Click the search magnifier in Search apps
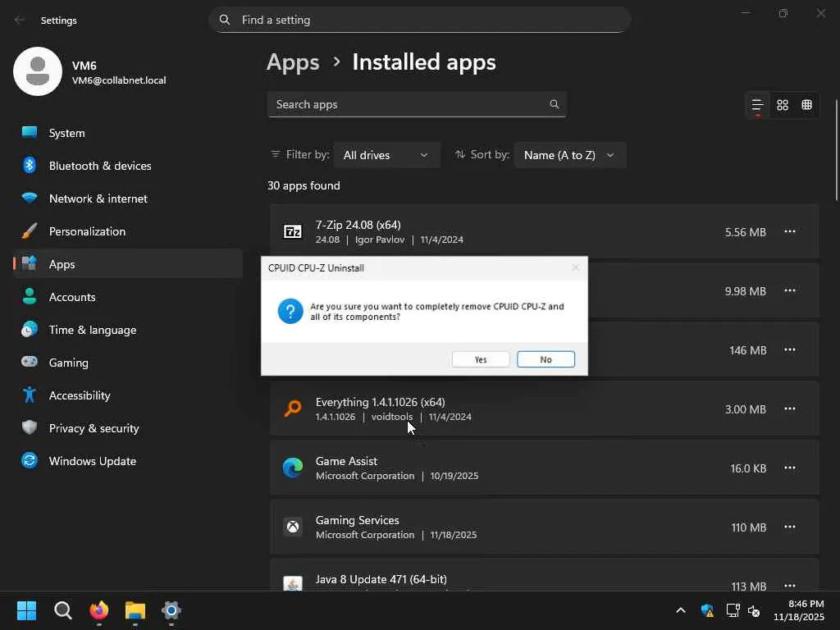Viewport: 840px width, 630px height. 555,104
